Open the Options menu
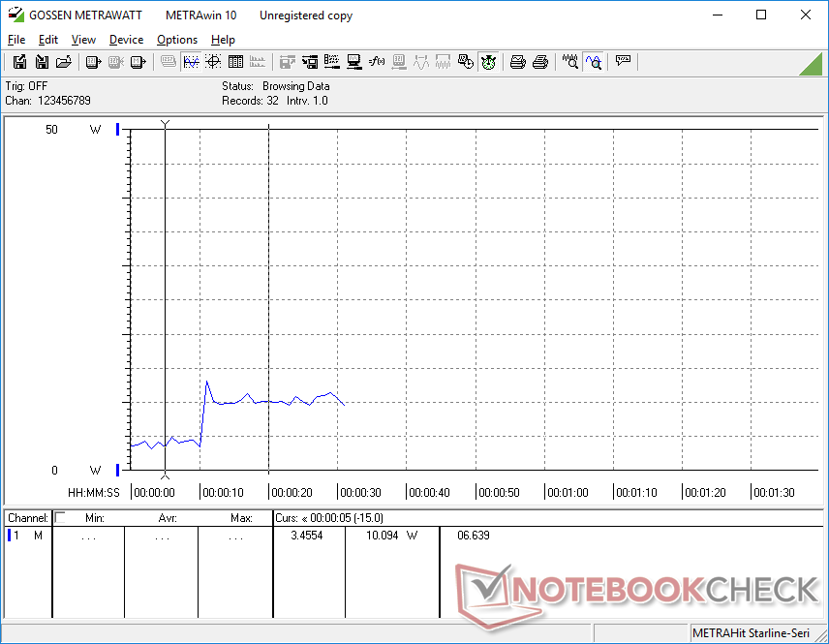Screen dimensions: 829x644 (177, 40)
